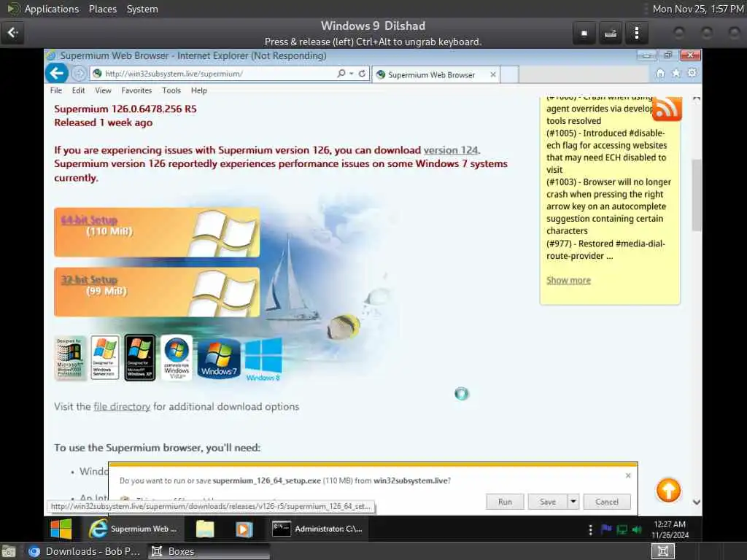
Task: Open the View menu
Action: click(103, 90)
